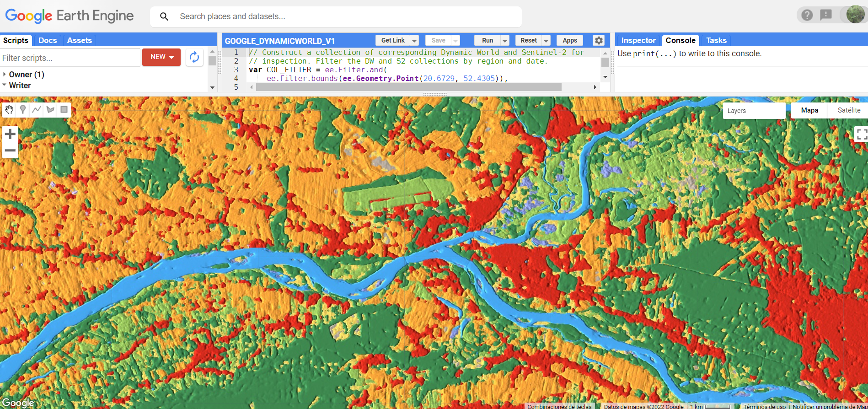Select the hand pan tool on map
This screenshot has height=409, width=868.
click(x=9, y=110)
